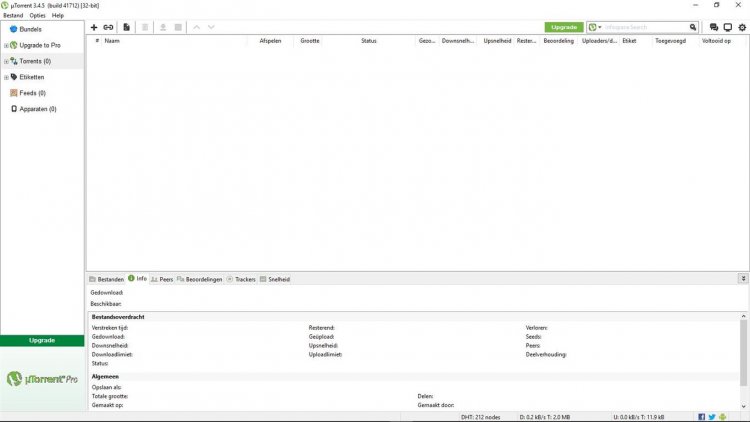This screenshot has height=422, width=750.
Task: Collapse the detail pane with the corner arrow
Action: 743,279
